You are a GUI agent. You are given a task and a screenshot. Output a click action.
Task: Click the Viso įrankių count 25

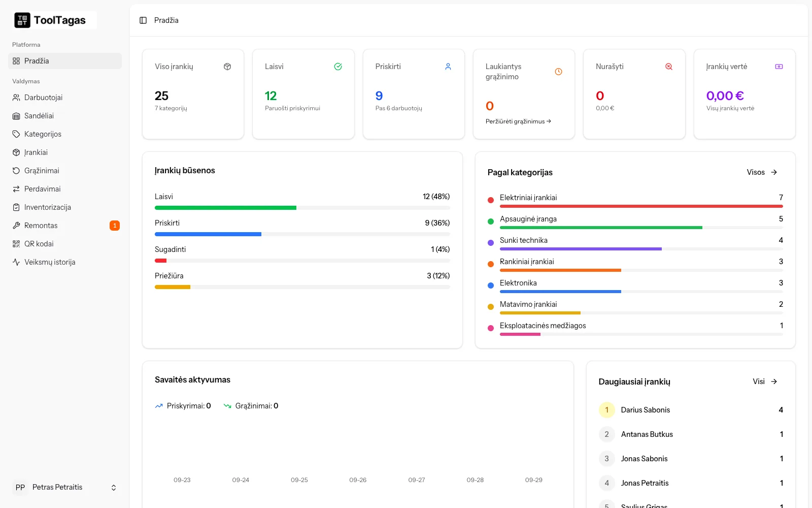point(161,96)
